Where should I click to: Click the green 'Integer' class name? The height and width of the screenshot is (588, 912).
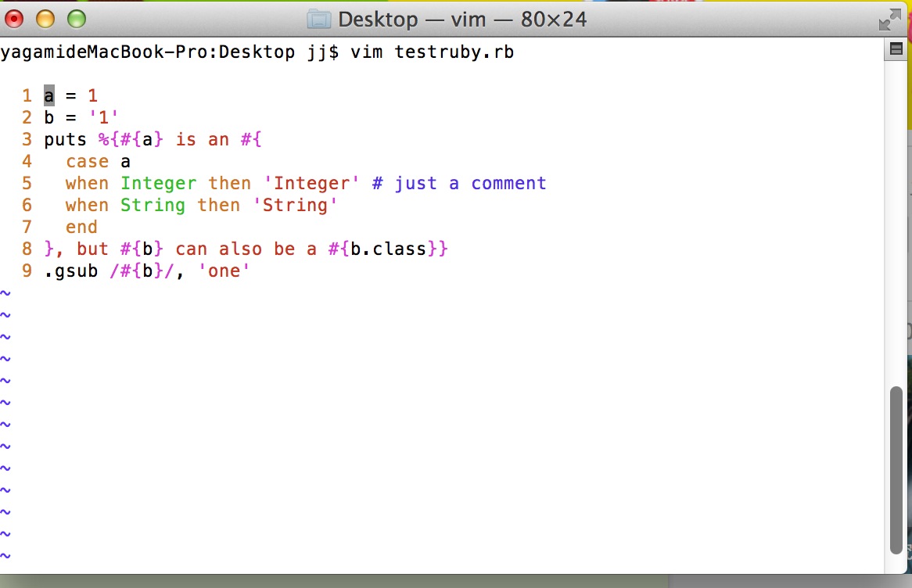tap(159, 184)
